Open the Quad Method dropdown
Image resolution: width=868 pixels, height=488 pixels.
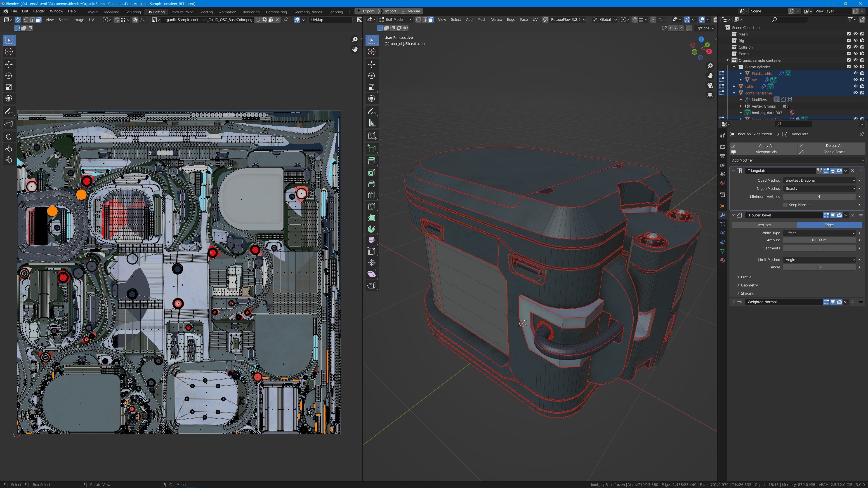[819, 181]
